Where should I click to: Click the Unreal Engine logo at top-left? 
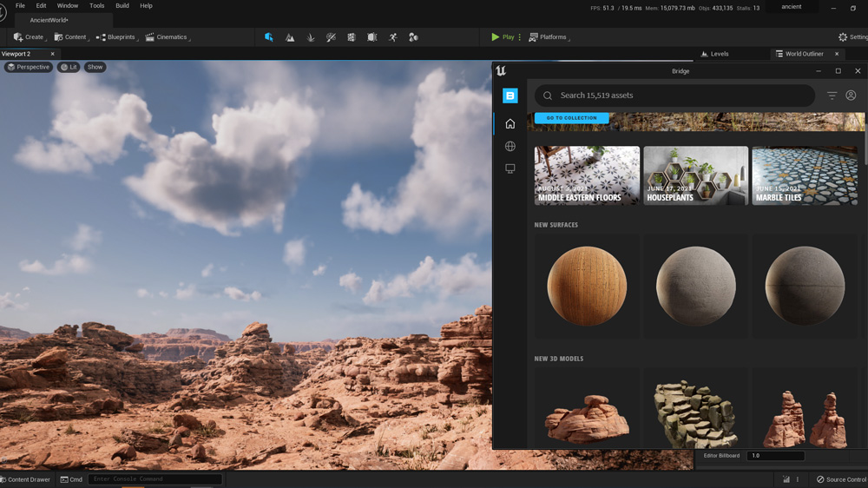click(x=3, y=12)
